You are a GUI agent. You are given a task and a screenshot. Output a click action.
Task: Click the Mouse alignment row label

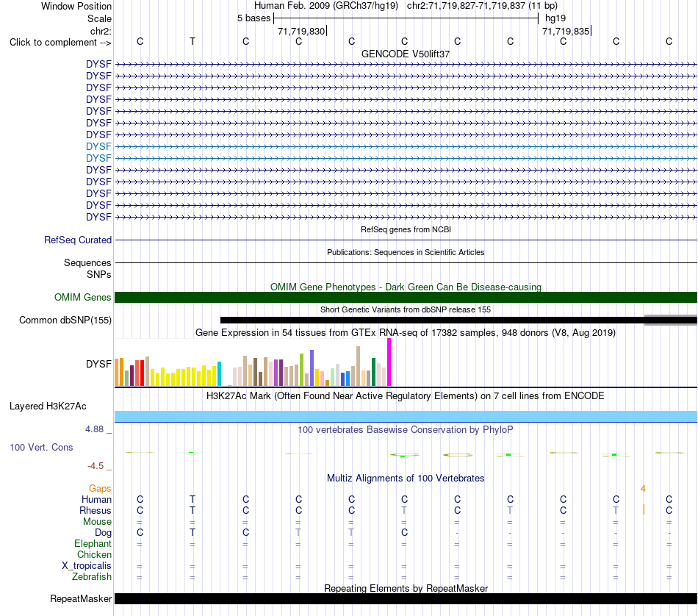tap(97, 522)
